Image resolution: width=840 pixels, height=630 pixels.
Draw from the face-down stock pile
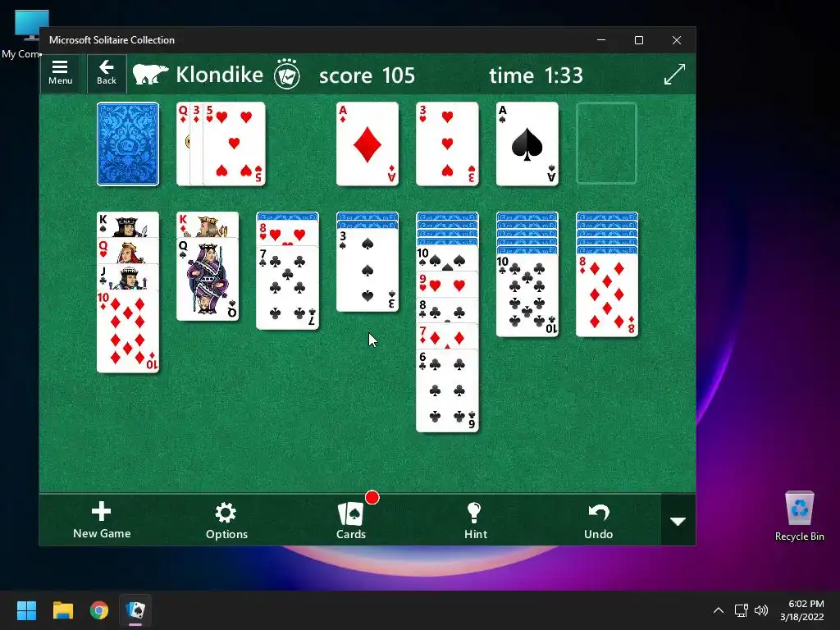tap(127, 144)
